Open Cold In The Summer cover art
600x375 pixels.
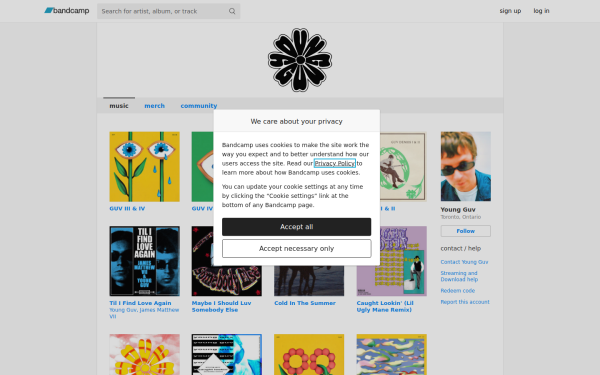point(309,281)
